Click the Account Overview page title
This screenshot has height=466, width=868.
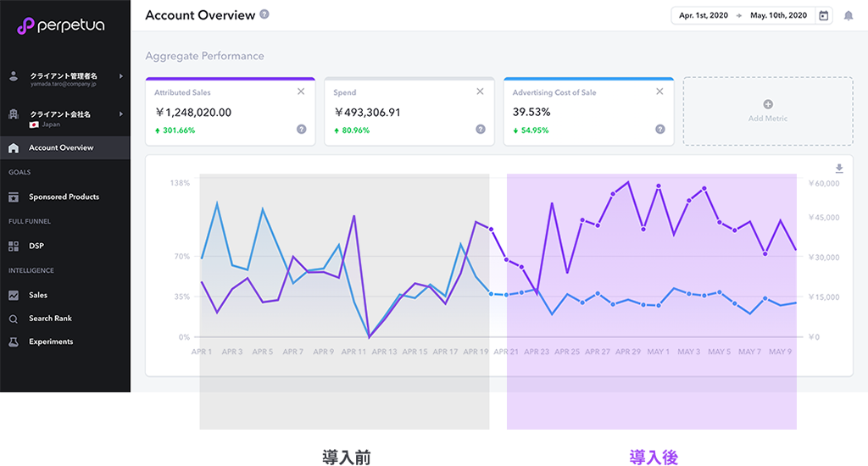pyautogui.click(x=200, y=15)
